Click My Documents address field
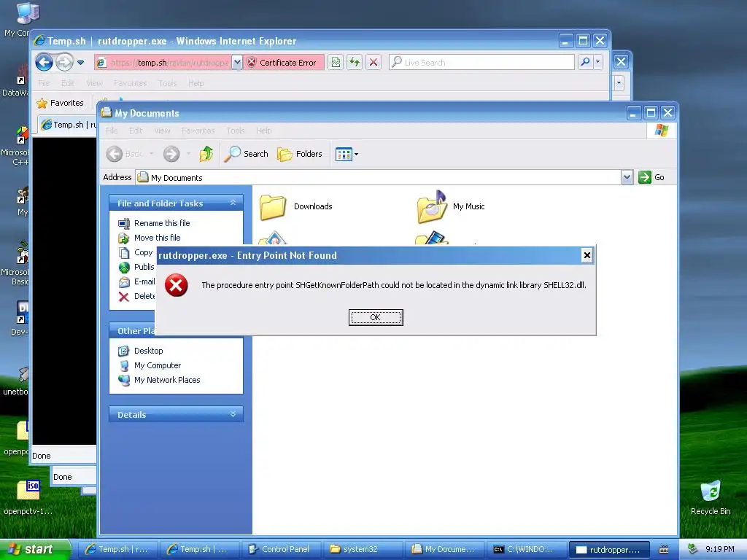 point(379,178)
